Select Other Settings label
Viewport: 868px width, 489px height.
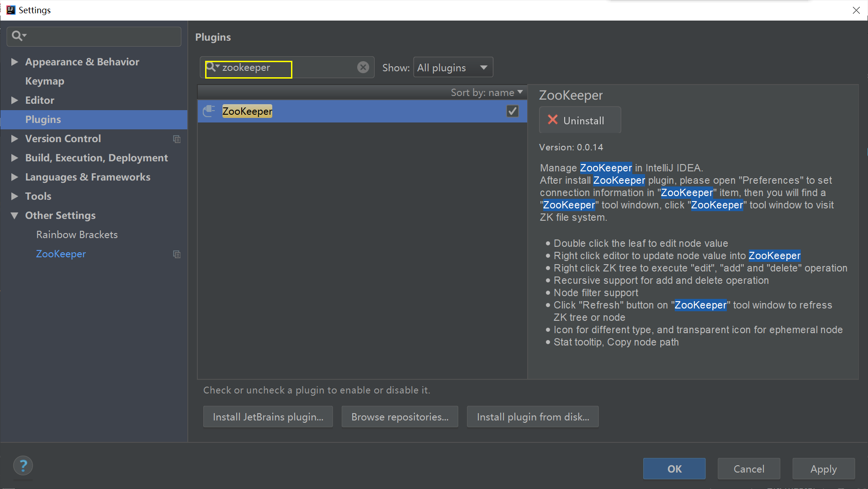[60, 215]
